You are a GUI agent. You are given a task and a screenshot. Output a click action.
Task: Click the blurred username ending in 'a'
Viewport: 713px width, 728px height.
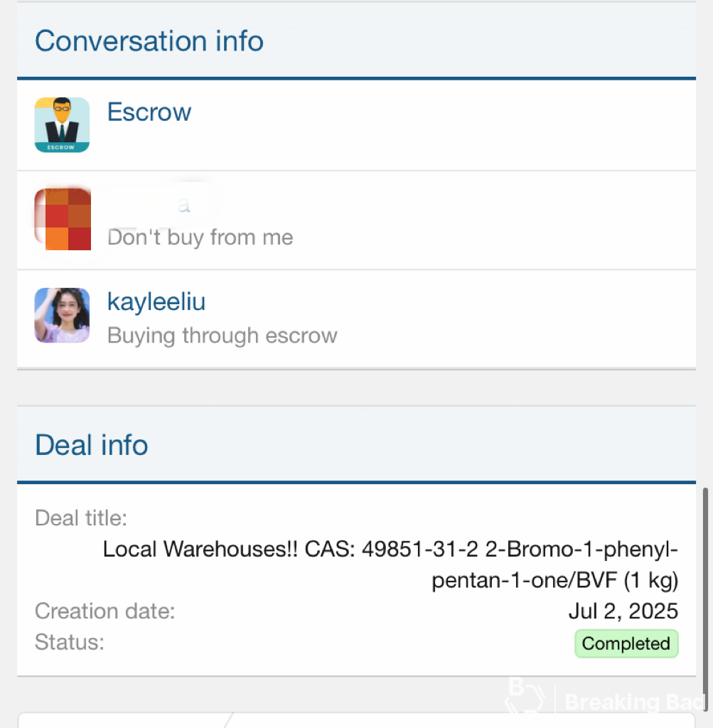(x=149, y=204)
